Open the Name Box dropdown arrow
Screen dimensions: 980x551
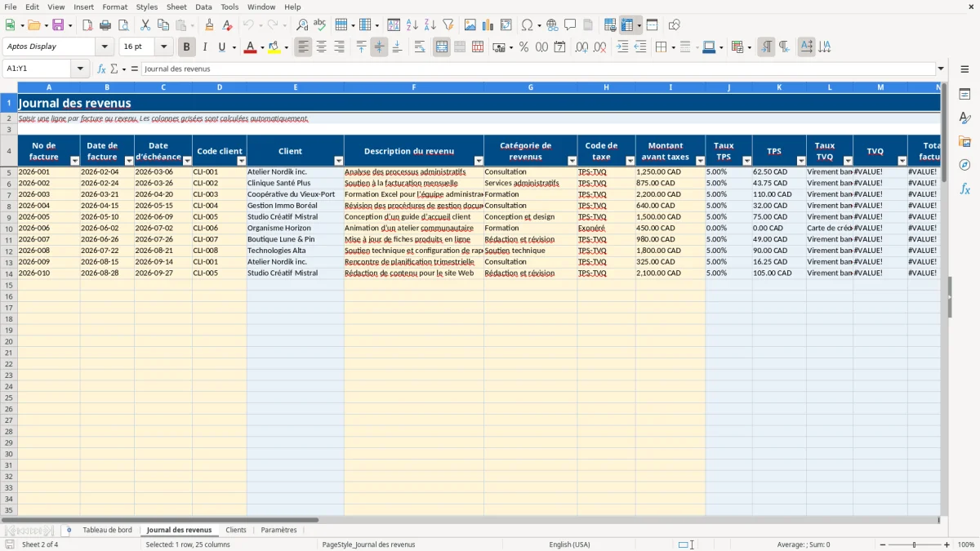pyautogui.click(x=80, y=69)
